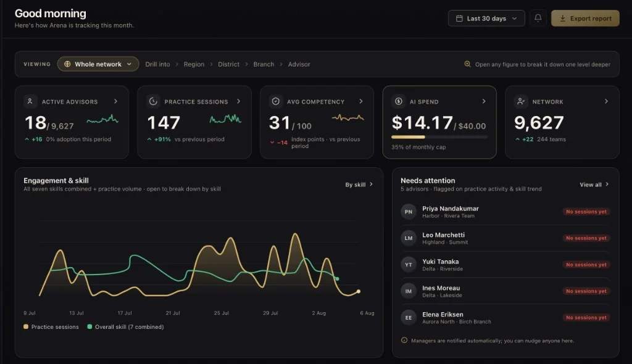Viewport: 632px width, 364px height.
Task: Expand the Active Advisors card chevron
Action: 115,101
